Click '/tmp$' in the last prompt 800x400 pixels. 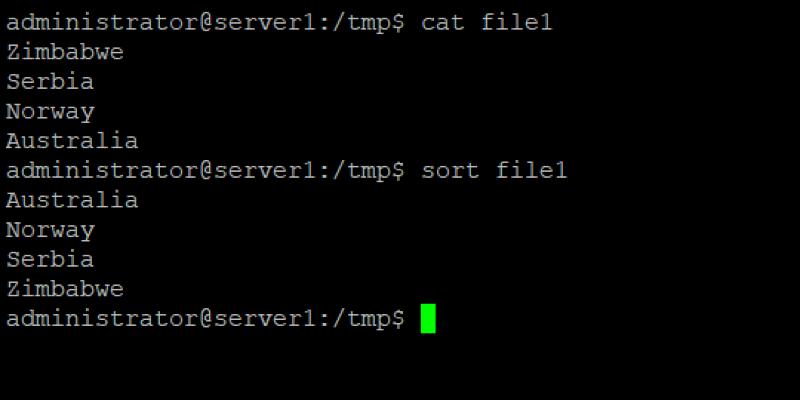tap(368, 319)
